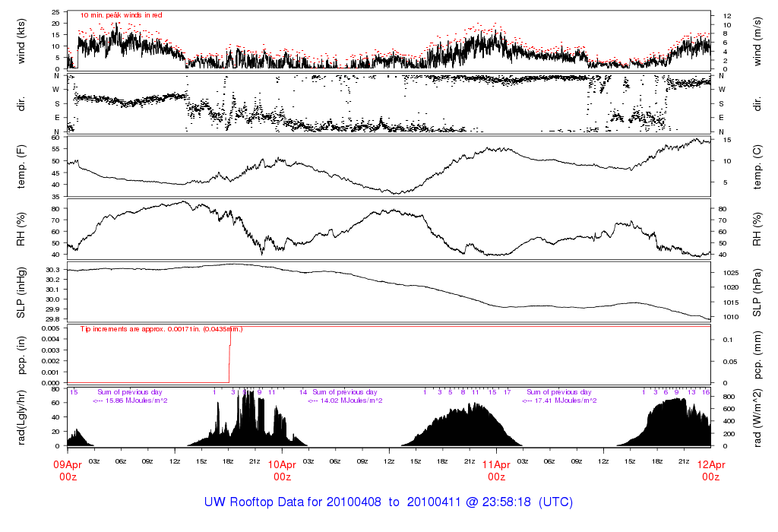Click the '30.3' tick on the SLP axis

coord(52,270)
